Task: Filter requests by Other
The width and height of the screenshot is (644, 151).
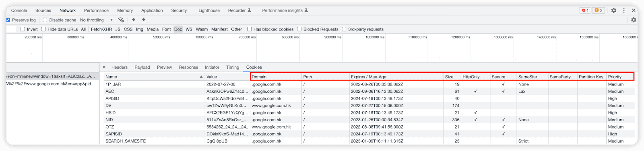Action: point(237,29)
